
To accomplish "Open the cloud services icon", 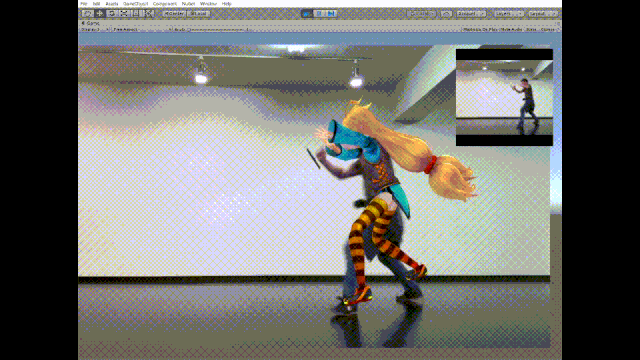I will (x=446, y=13).
